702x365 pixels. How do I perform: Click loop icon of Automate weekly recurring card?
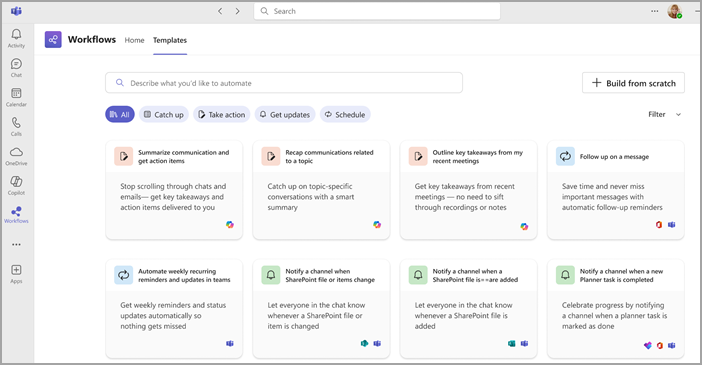(124, 275)
